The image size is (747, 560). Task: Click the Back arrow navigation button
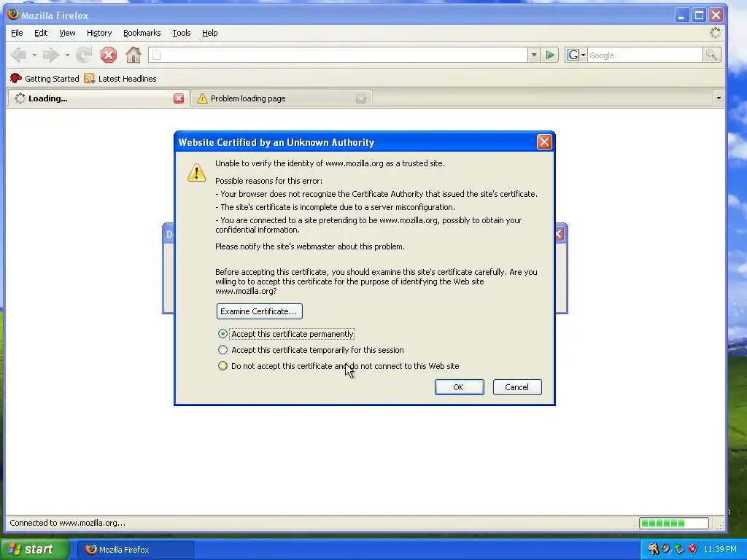click(x=18, y=55)
